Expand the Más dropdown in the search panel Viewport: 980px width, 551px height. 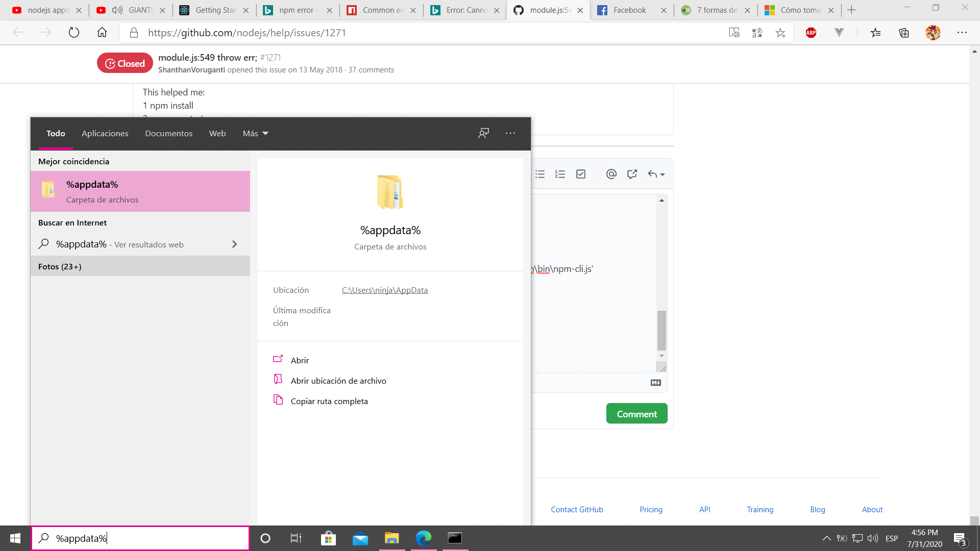point(255,133)
